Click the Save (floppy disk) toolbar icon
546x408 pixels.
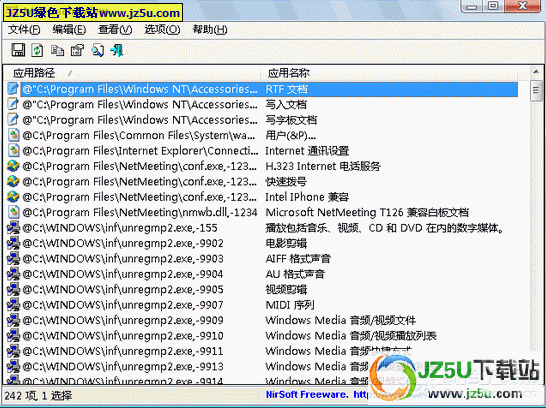(x=18, y=50)
